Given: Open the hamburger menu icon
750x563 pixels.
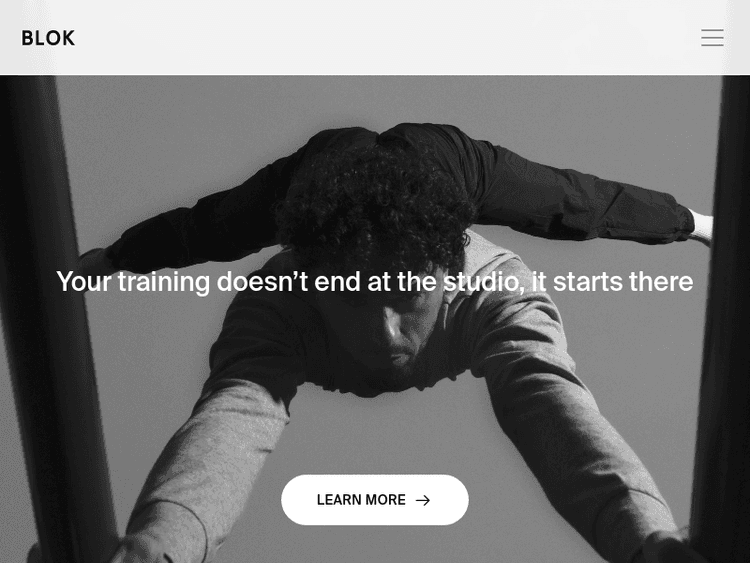Looking at the screenshot, I should [712, 38].
